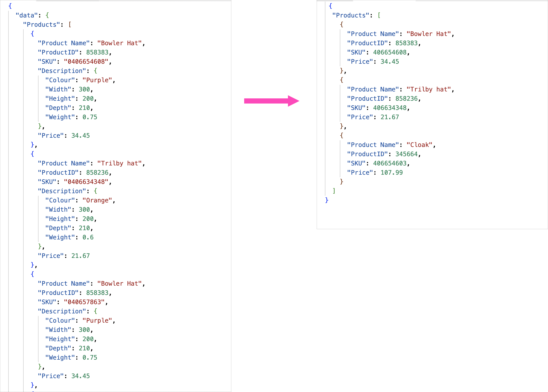The image size is (548, 392).
Task: Select the Price value 21.67 in left JSON
Action: click(x=80, y=256)
